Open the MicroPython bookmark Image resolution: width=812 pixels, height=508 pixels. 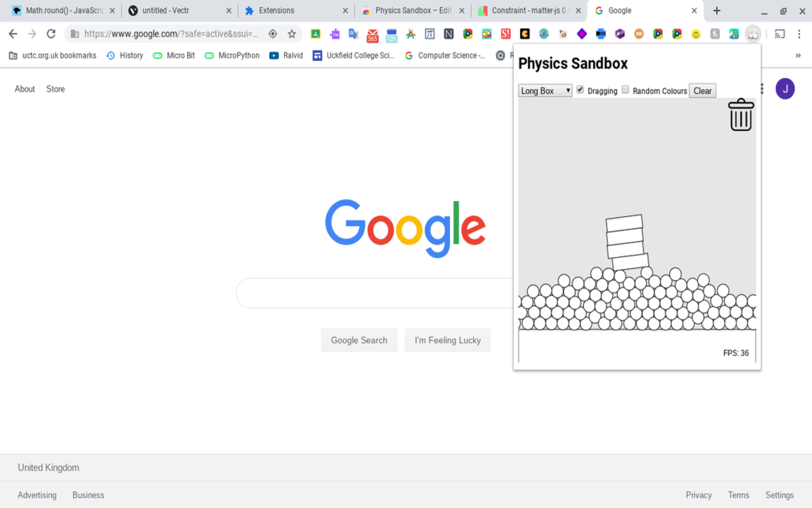[x=232, y=55]
